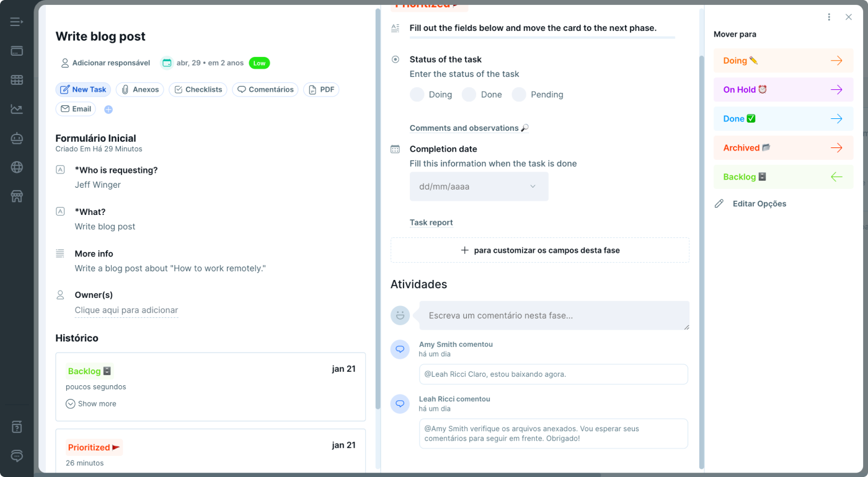The width and height of the screenshot is (868, 477).
Task: Expand Show more under Backlog history
Action: coord(91,404)
